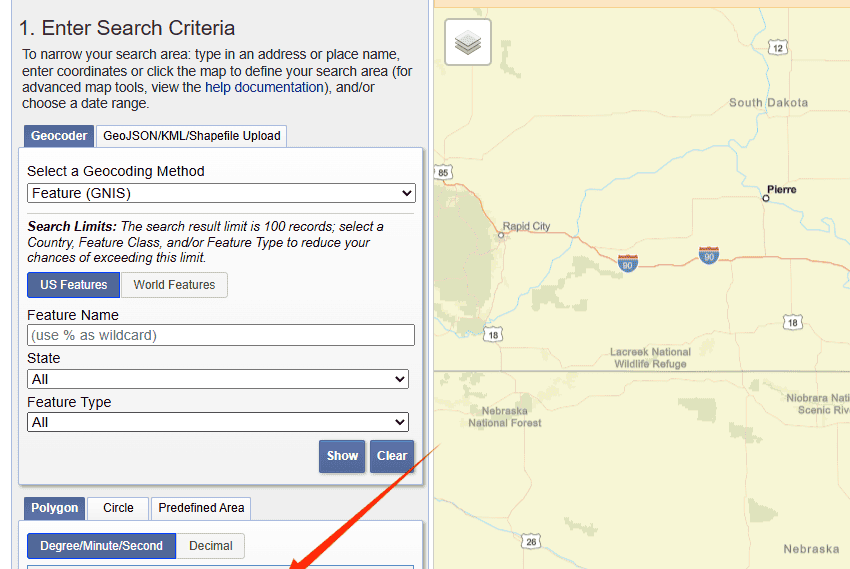This screenshot has width=850, height=569.
Task: Click the Route 26 highway shield
Action: pyautogui.click(x=530, y=542)
